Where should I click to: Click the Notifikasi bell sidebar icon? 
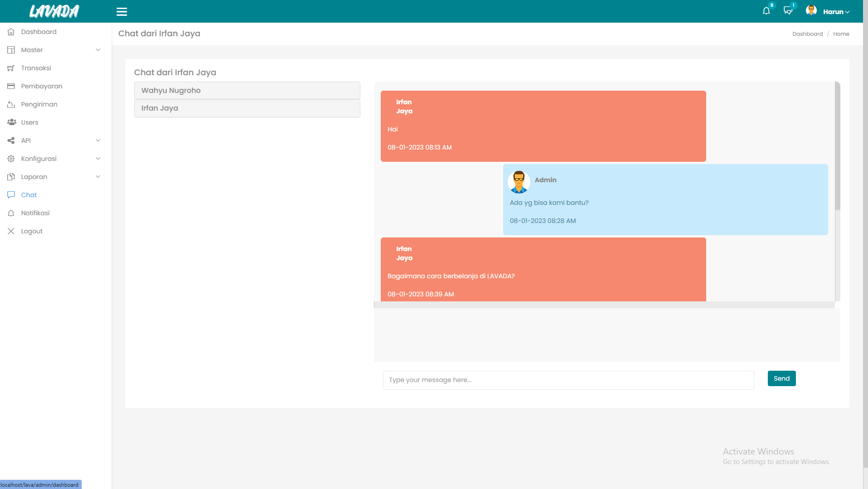pos(11,213)
